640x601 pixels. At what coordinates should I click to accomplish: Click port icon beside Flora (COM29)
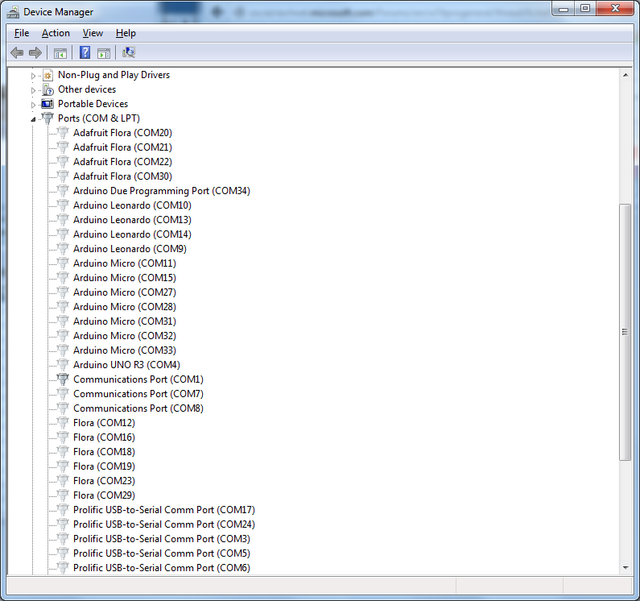pyautogui.click(x=63, y=495)
